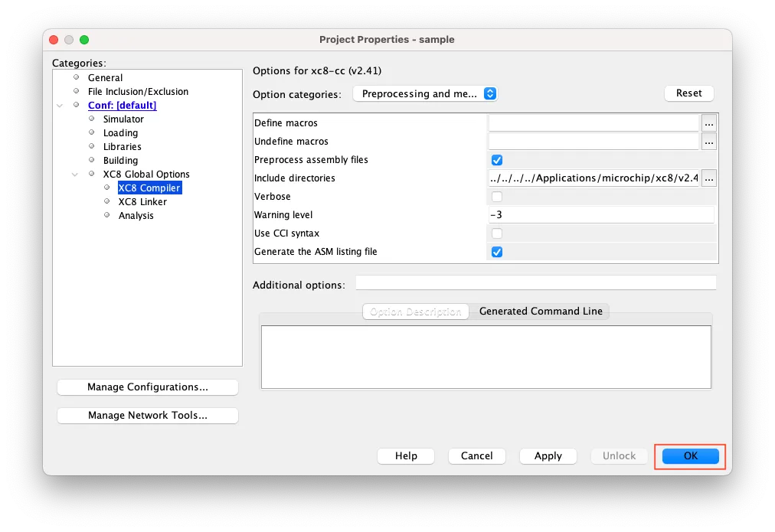
Task: Click the Define macros row label
Action: pos(286,123)
